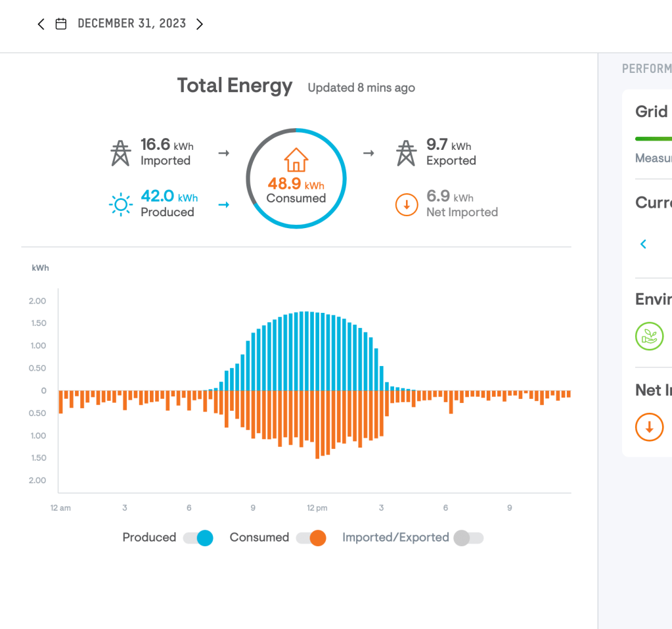Click the Total Energy heading

pyautogui.click(x=235, y=86)
